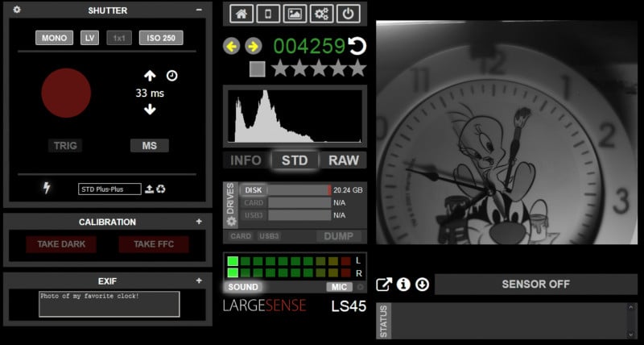The height and width of the screenshot is (345, 644).
Task: Click the gray color label square
Action: [x=257, y=69]
